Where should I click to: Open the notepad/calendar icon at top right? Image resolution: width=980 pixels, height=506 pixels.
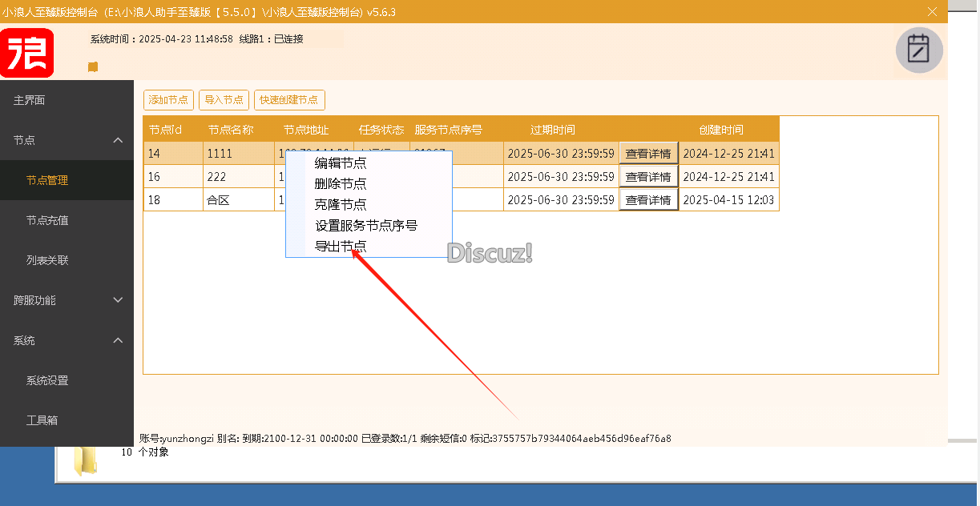click(x=918, y=50)
